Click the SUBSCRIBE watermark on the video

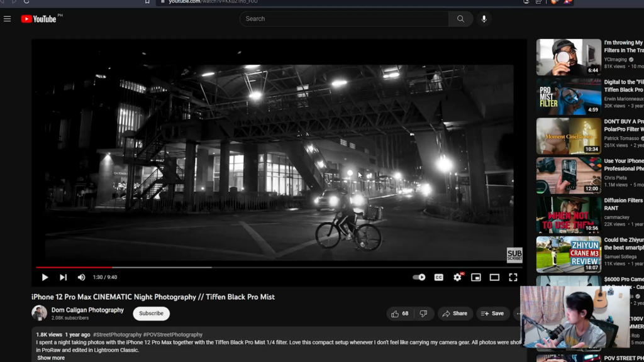click(x=514, y=255)
